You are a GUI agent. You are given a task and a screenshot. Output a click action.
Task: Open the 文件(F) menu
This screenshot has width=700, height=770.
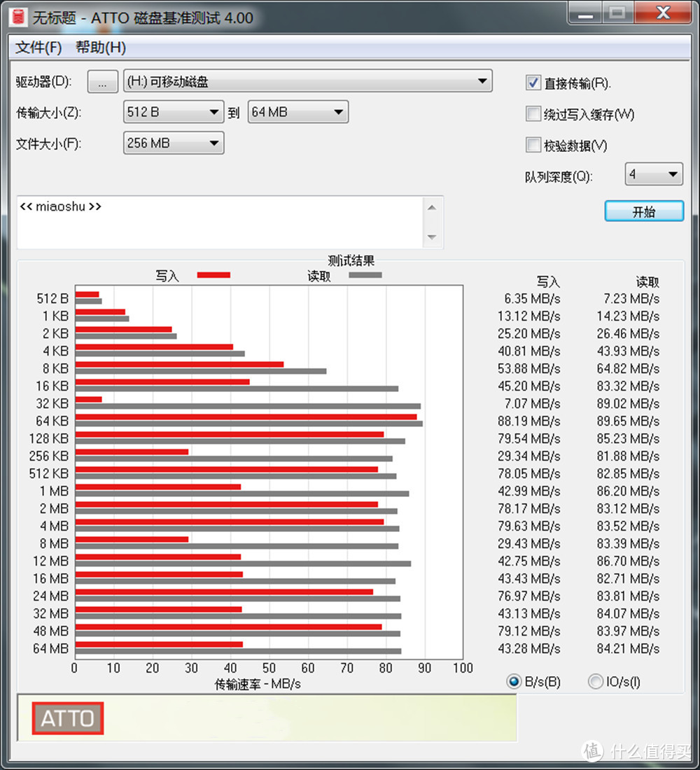tap(38, 48)
